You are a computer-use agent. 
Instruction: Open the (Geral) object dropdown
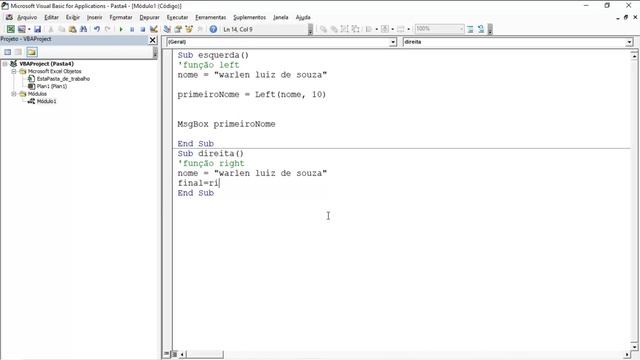pyautogui.click(x=393, y=42)
